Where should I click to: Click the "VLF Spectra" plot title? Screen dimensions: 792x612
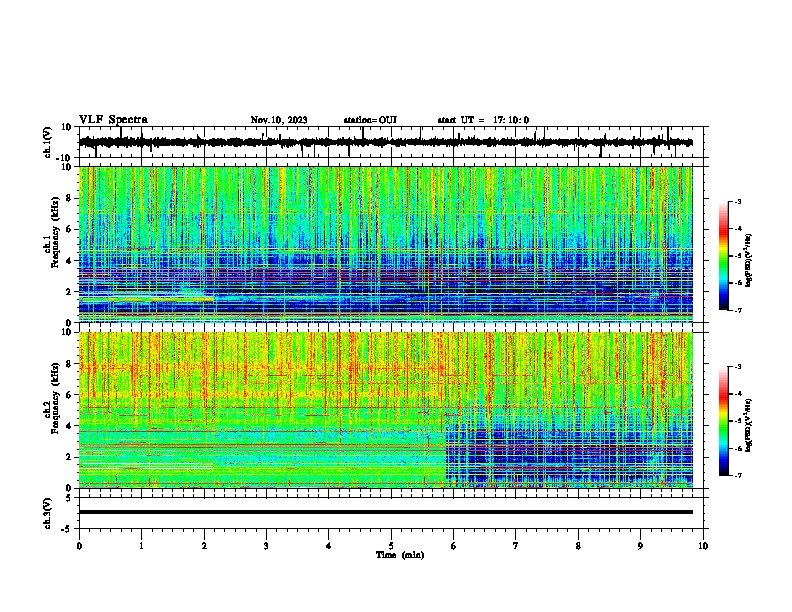(113, 120)
